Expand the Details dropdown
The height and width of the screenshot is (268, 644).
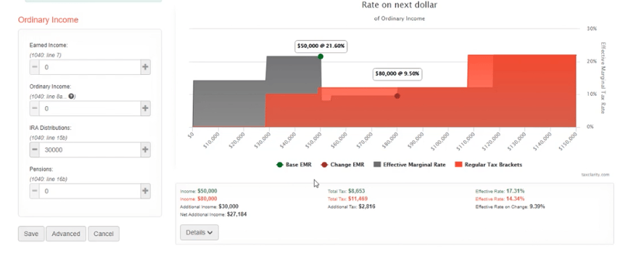click(199, 232)
